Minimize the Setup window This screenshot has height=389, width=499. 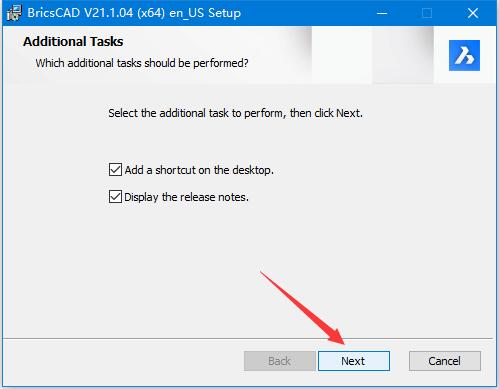click(x=382, y=13)
